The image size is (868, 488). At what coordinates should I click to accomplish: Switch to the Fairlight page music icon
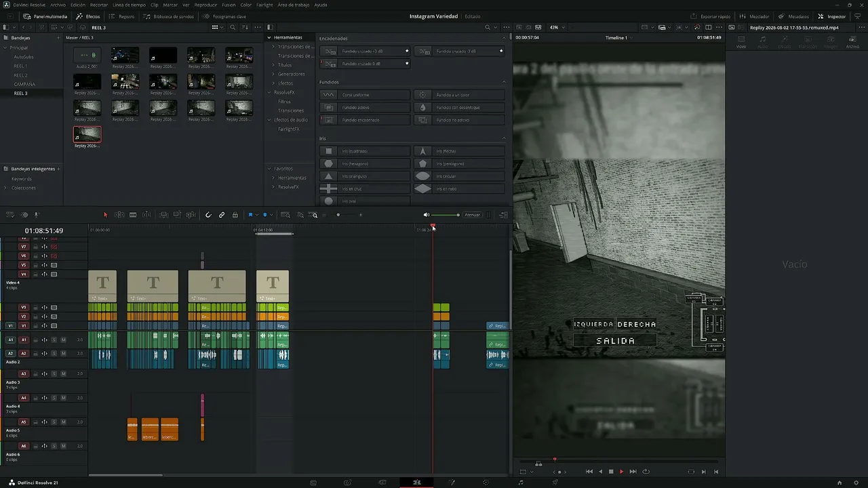[x=521, y=483]
